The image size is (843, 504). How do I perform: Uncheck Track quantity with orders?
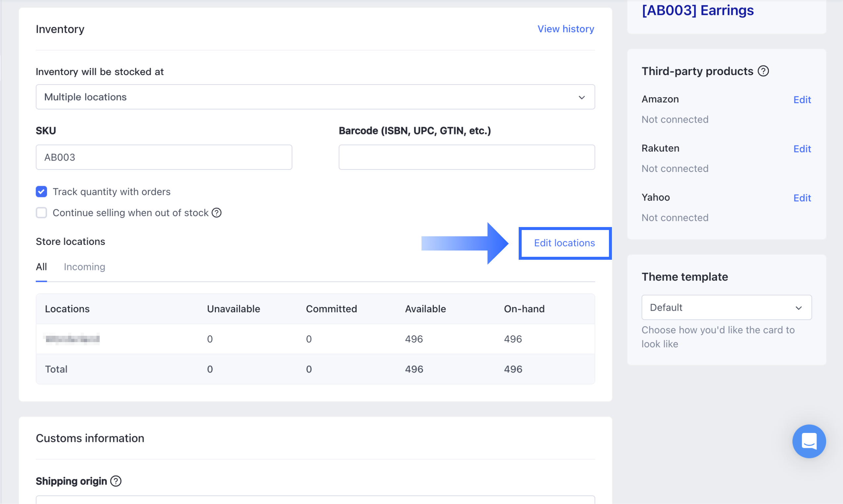[x=41, y=192]
